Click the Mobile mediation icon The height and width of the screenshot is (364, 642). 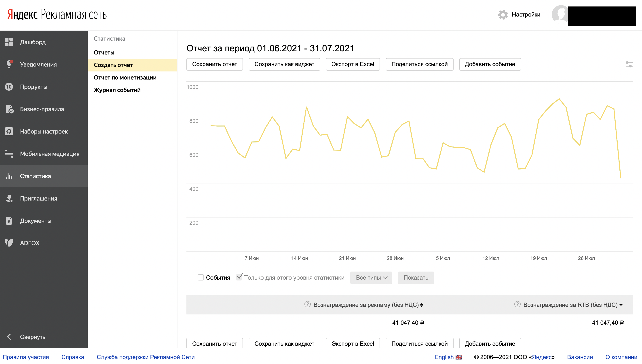pos(9,153)
